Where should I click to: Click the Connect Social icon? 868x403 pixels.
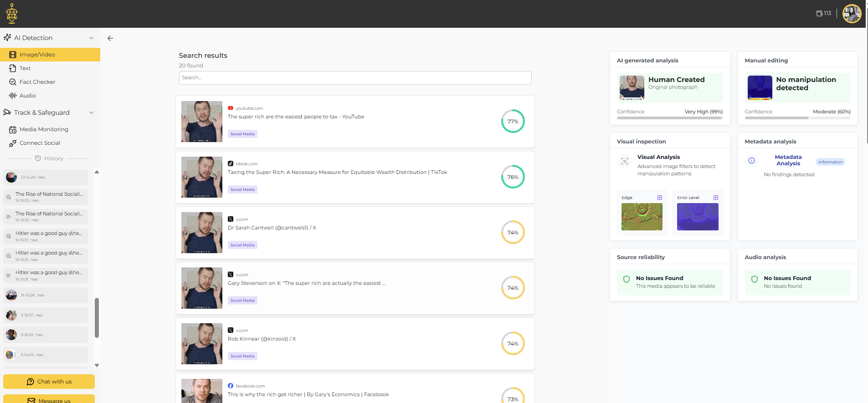point(13,143)
